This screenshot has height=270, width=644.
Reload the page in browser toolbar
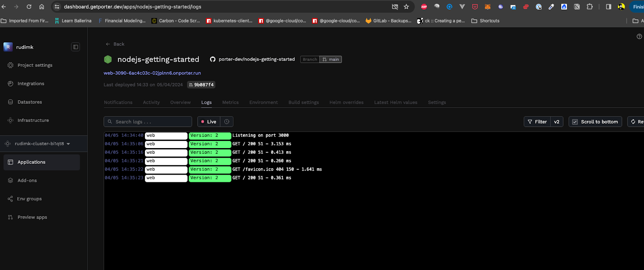point(29,7)
